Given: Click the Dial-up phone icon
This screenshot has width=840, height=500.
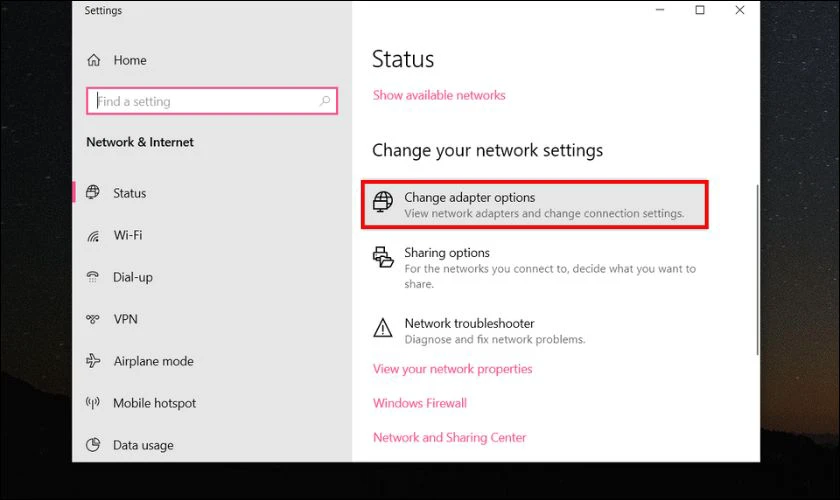Looking at the screenshot, I should pyautogui.click(x=94, y=277).
